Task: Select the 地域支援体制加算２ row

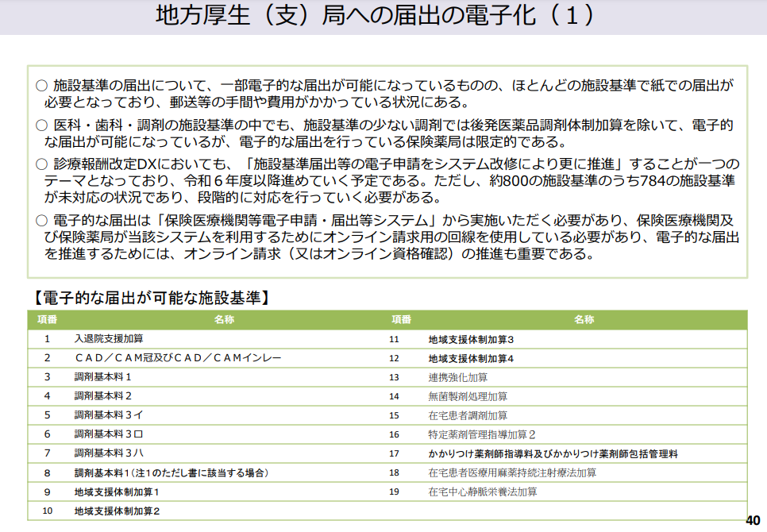Action: [x=118, y=511]
